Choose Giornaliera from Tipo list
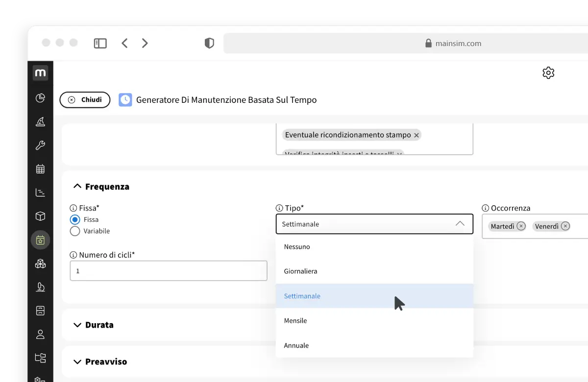The image size is (588, 382). (374, 271)
